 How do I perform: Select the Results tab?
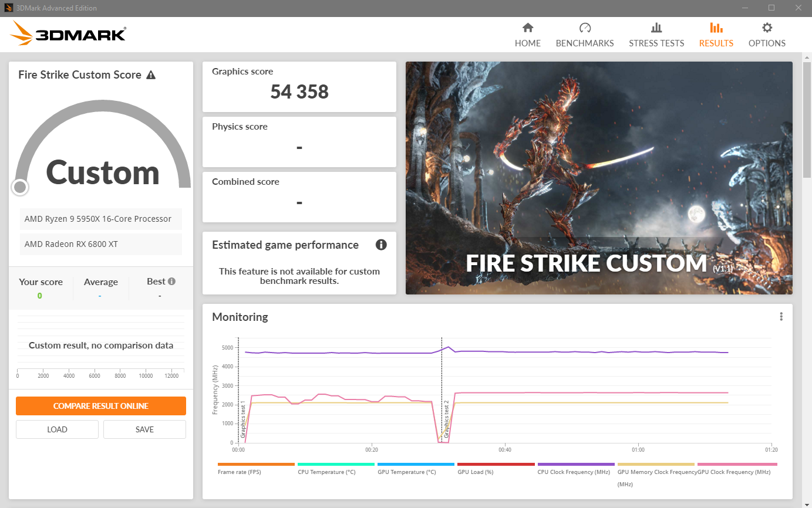click(x=716, y=35)
